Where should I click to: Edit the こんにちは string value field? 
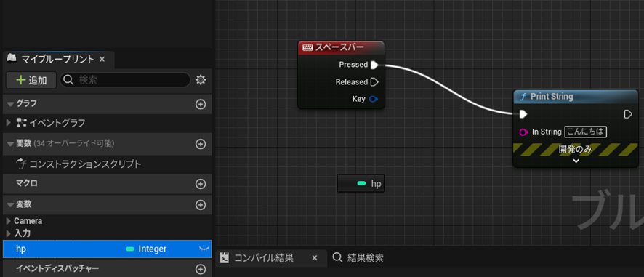coord(586,132)
